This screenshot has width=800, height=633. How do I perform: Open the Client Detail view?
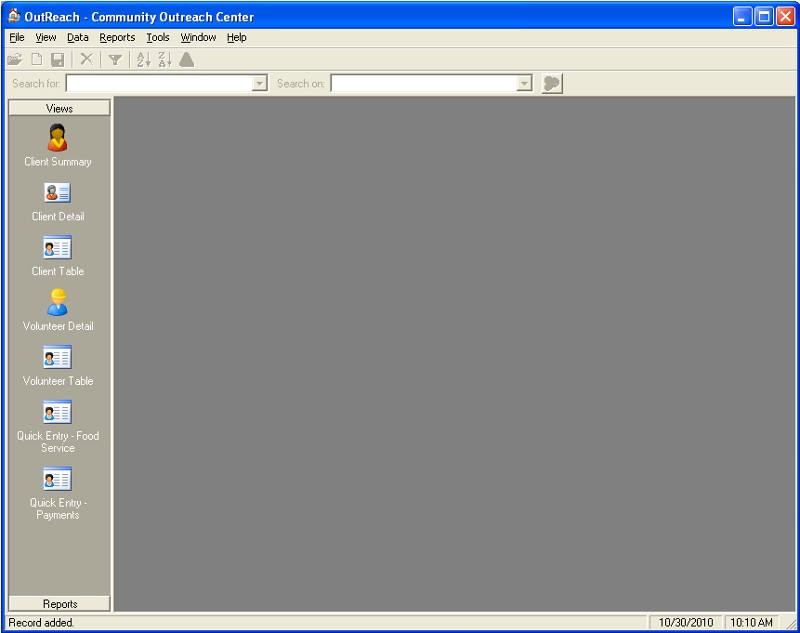click(x=58, y=193)
